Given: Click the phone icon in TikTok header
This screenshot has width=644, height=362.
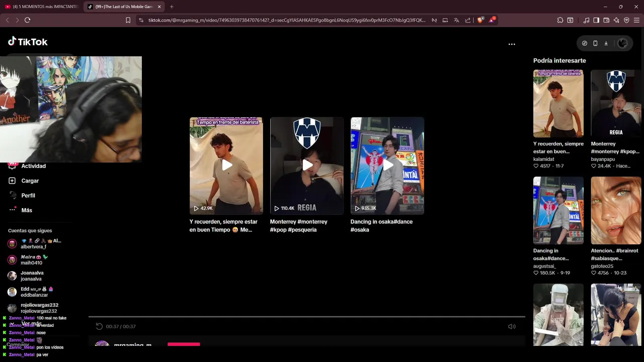Looking at the screenshot, I should coord(595,43).
